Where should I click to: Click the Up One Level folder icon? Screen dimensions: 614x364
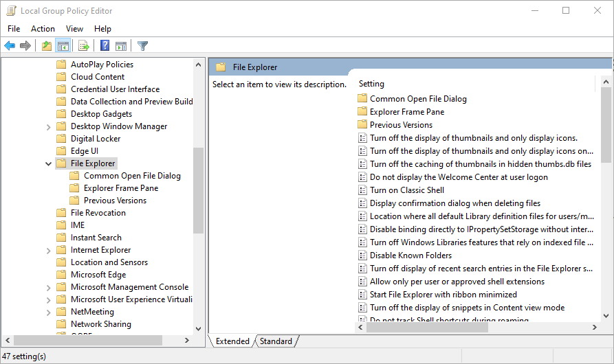[x=47, y=46]
